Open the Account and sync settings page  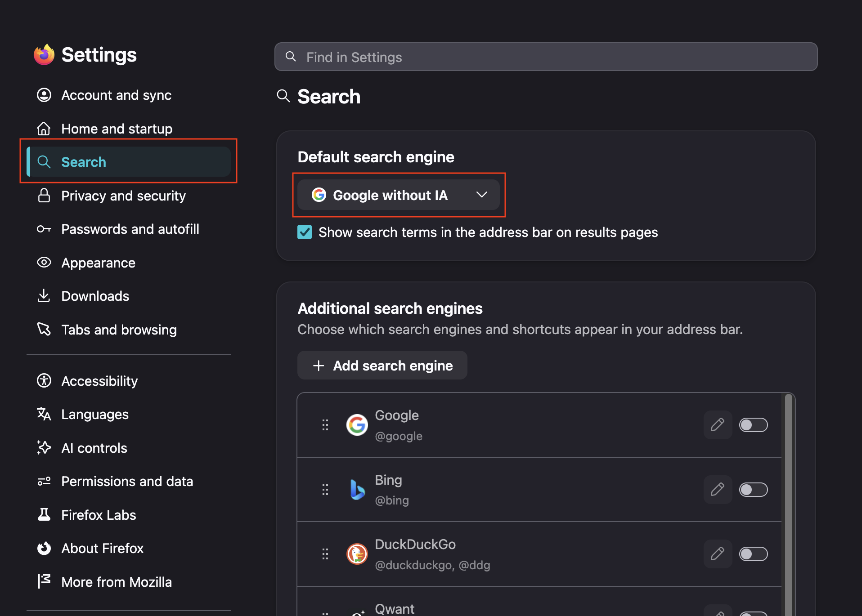129,95
